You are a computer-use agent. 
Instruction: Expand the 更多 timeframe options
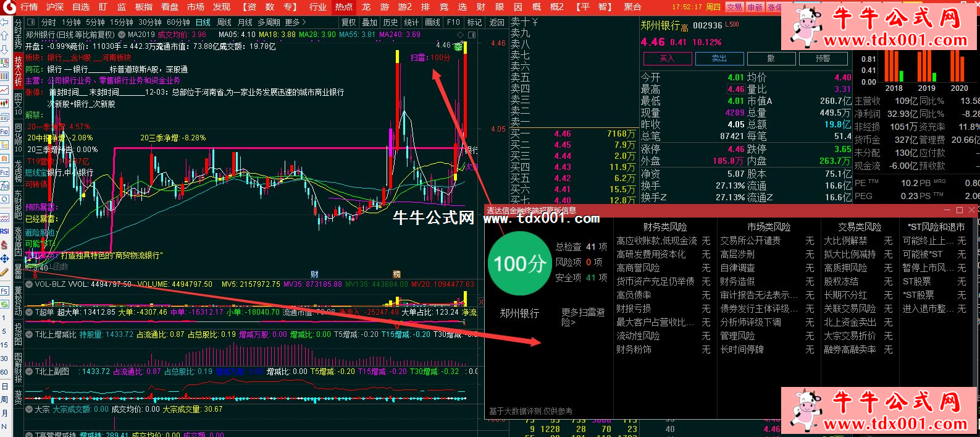point(296,22)
